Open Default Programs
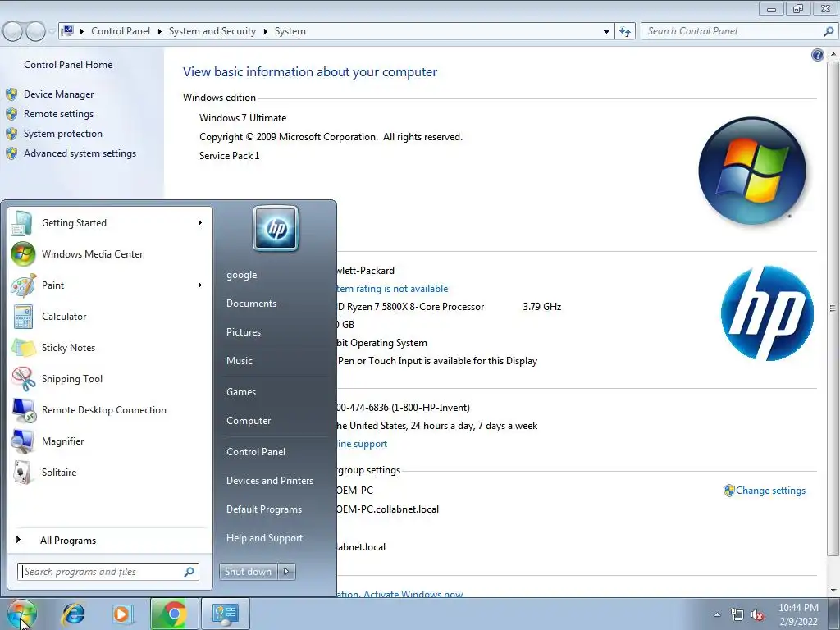 pos(264,509)
